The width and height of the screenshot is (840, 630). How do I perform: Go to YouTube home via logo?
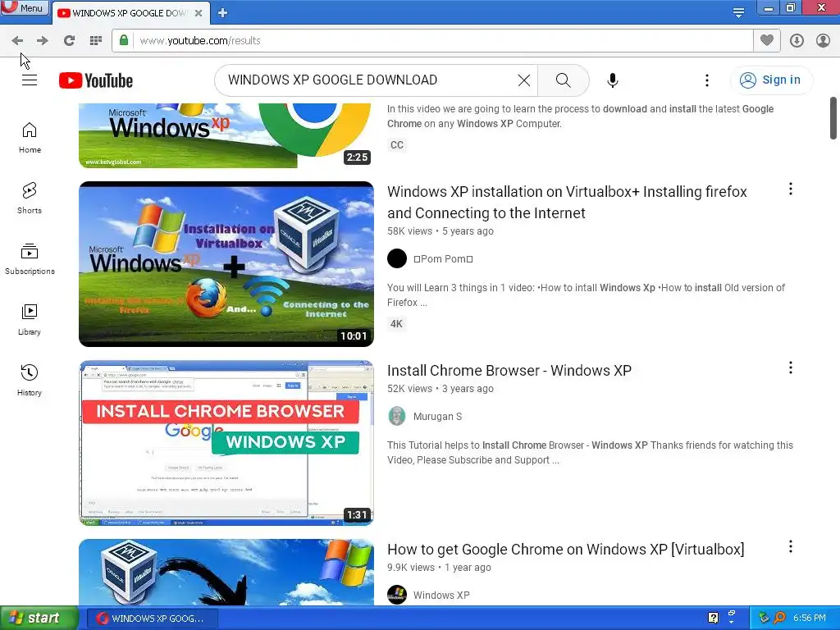pyautogui.click(x=96, y=80)
